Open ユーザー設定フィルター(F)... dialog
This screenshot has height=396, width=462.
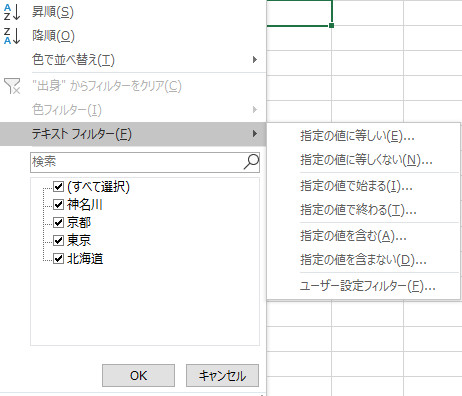coord(363,286)
